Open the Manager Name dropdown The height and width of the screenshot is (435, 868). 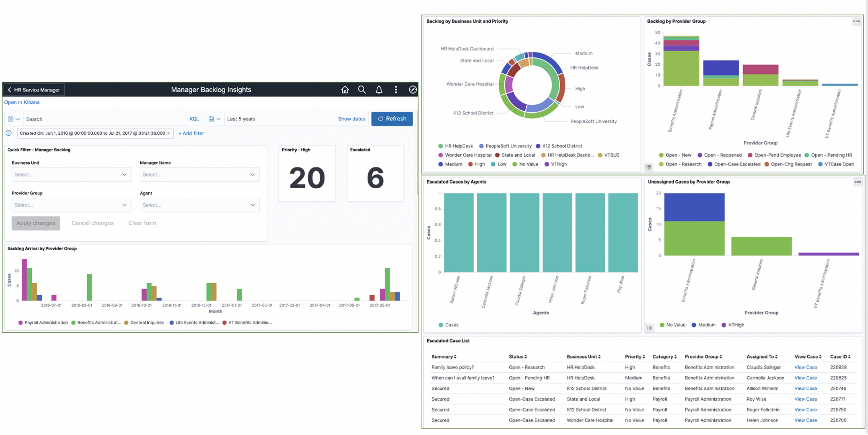pos(200,174)
